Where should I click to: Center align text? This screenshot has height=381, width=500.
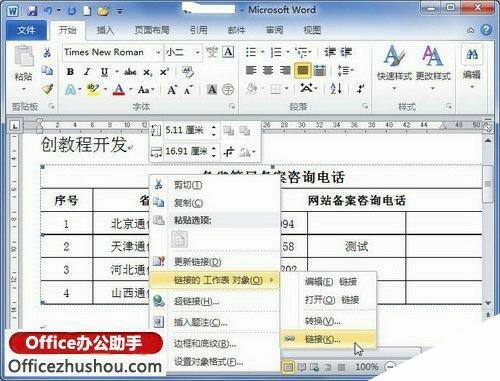pyautogui.click(x=268, y=70)
